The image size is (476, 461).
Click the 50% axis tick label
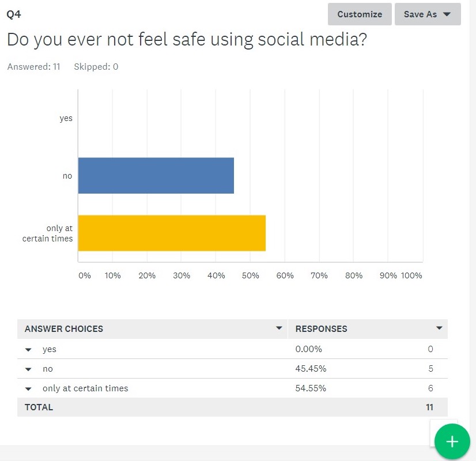pyautogui.click(x=250, y=275)
